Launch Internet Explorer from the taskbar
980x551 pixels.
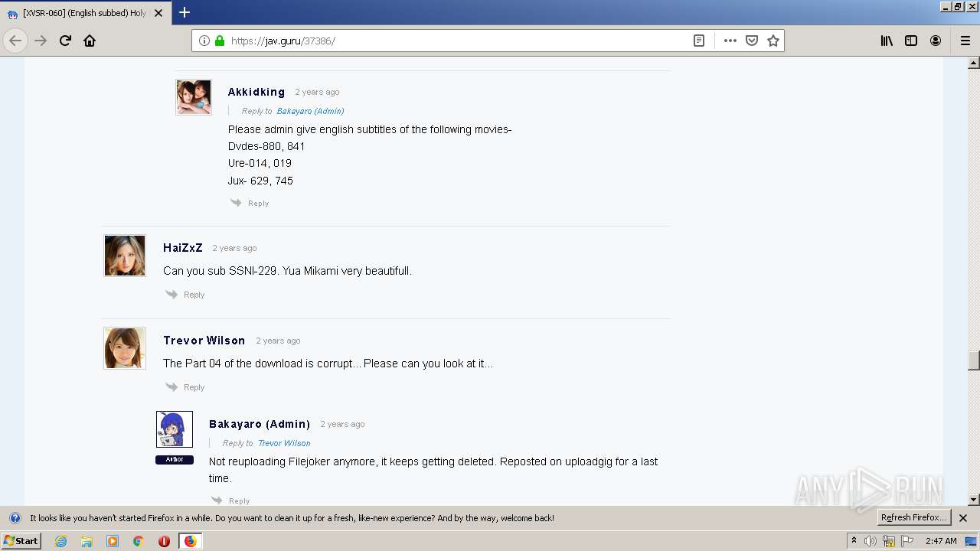click(x=60, y=541)
